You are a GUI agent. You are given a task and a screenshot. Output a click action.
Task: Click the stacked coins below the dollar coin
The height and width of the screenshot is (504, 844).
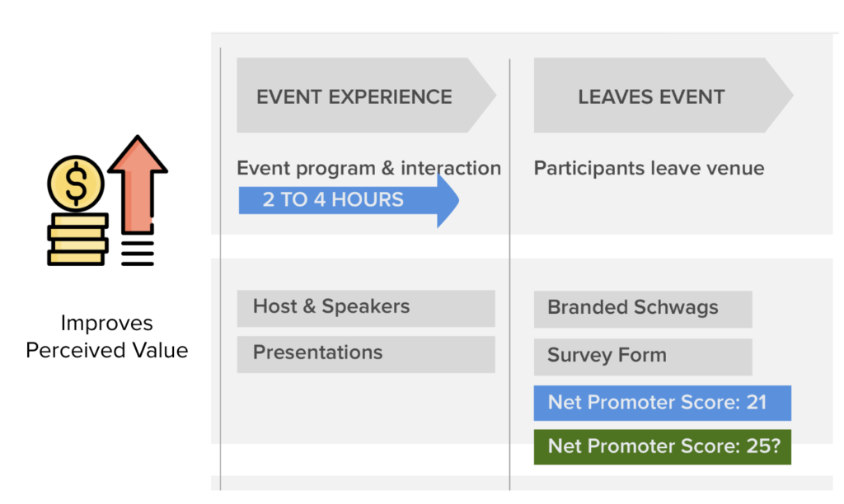coord(78,240)
